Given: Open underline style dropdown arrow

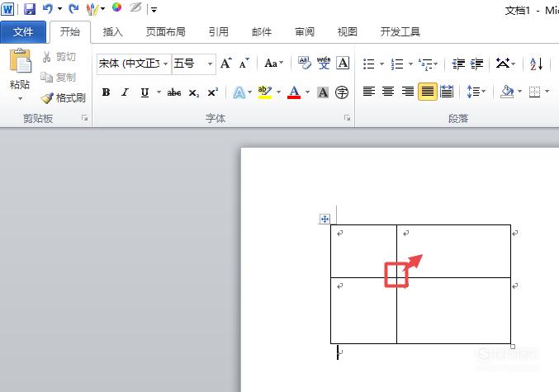Looking at the screenshot, I should coord(159,92).
